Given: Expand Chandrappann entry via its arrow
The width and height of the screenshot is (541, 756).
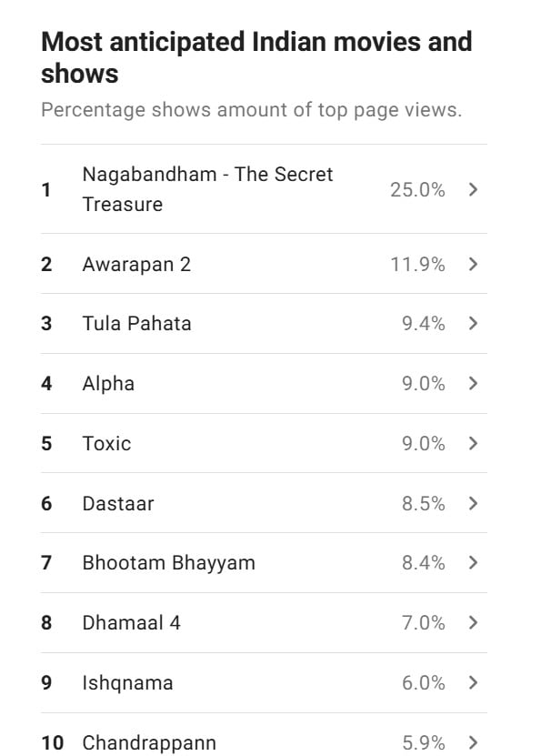Looking at the screenshot, I should click(x=473, y=742).
